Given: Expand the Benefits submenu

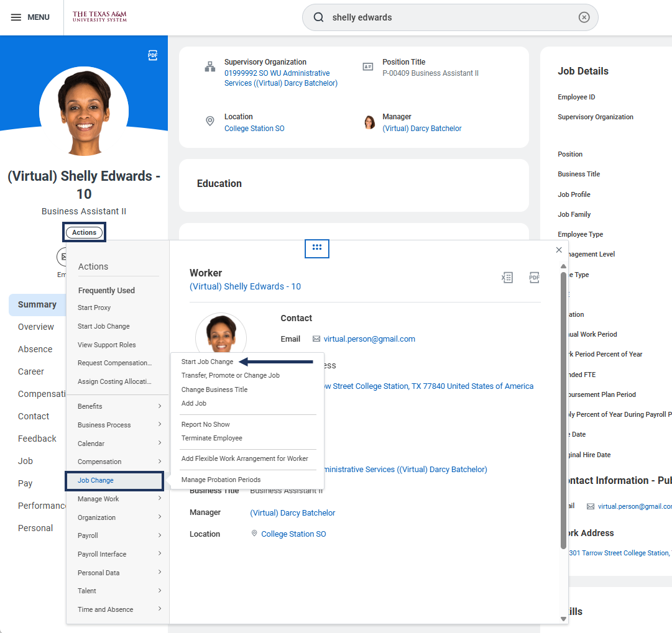Looking at the screenshot, I should [117, 406].
